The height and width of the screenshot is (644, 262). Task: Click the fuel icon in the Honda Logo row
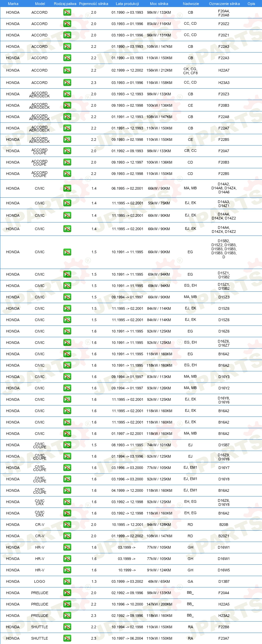(x=67, y=581)
